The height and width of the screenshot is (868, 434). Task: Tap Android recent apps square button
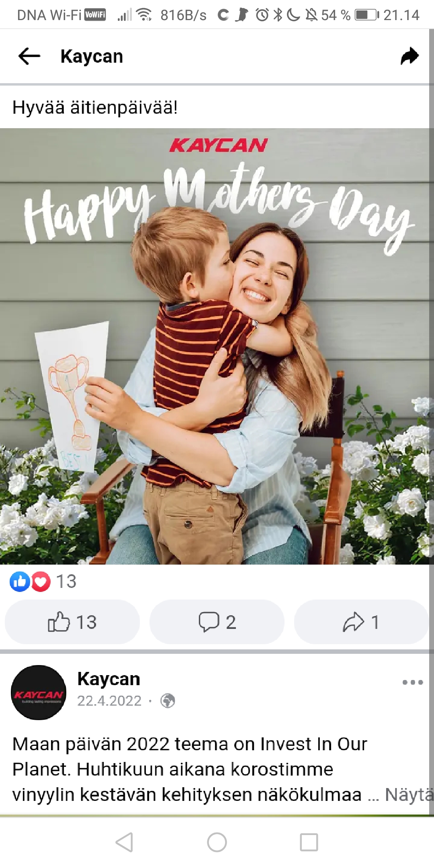(309, 842)
